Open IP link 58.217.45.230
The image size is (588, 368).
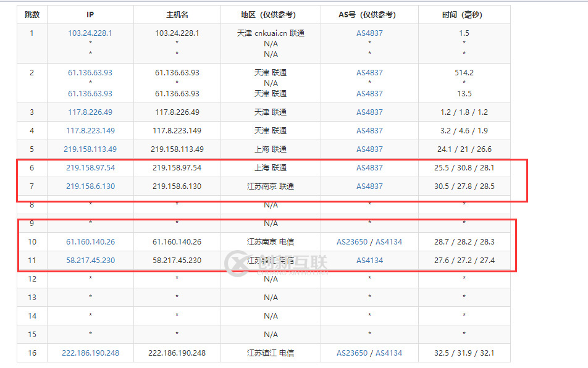pyautogui.click(x=90, y=260)
